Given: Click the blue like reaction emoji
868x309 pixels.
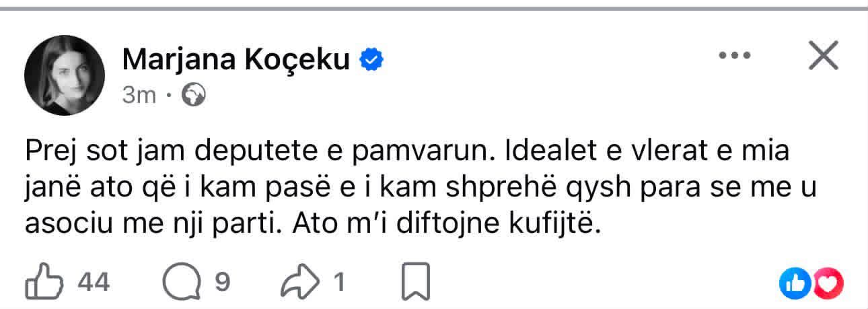Looking at the screenshot, I should coord(795,283).
